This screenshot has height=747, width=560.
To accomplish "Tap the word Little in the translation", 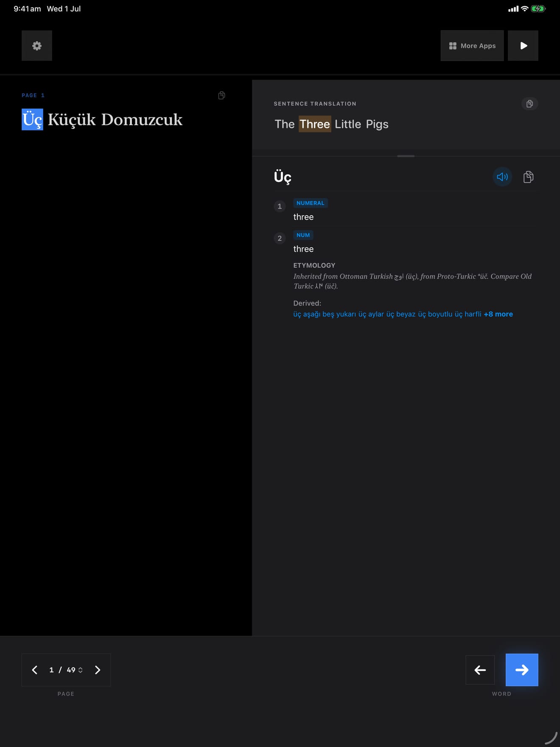I will pos(348,124).
